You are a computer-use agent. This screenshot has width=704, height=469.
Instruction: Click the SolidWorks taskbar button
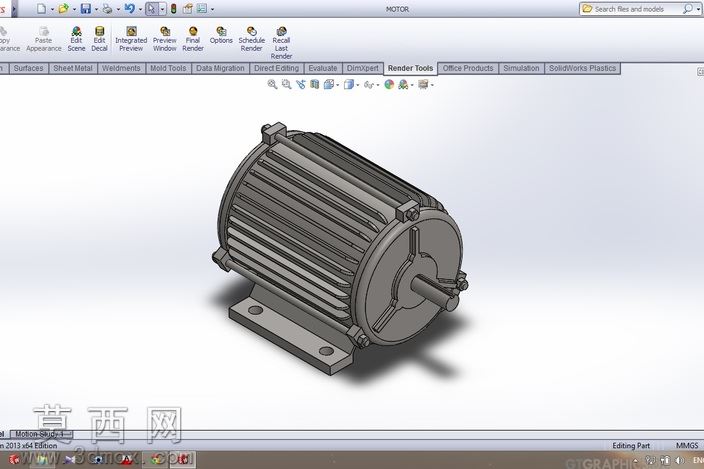pos(183,459)
